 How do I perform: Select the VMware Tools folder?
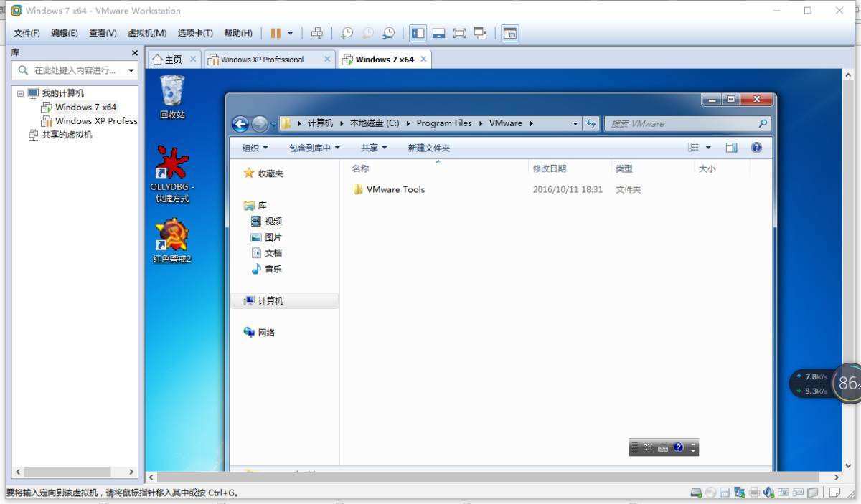click(389, 189)
